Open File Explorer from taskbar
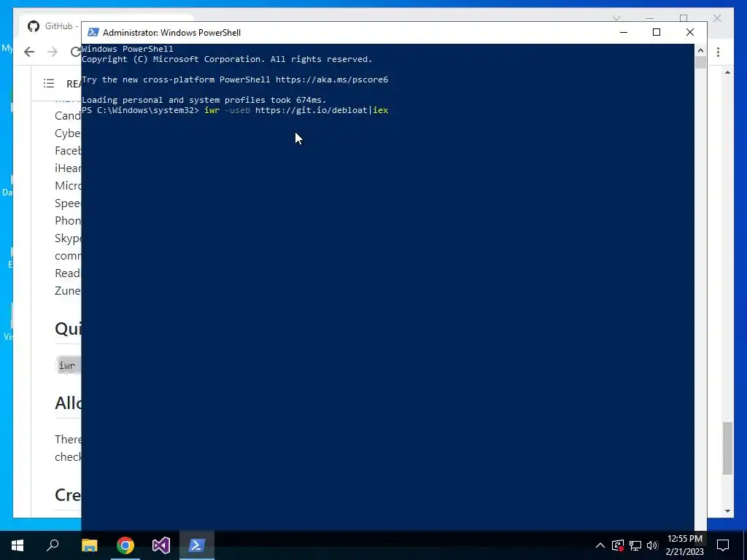 point(89,545)
